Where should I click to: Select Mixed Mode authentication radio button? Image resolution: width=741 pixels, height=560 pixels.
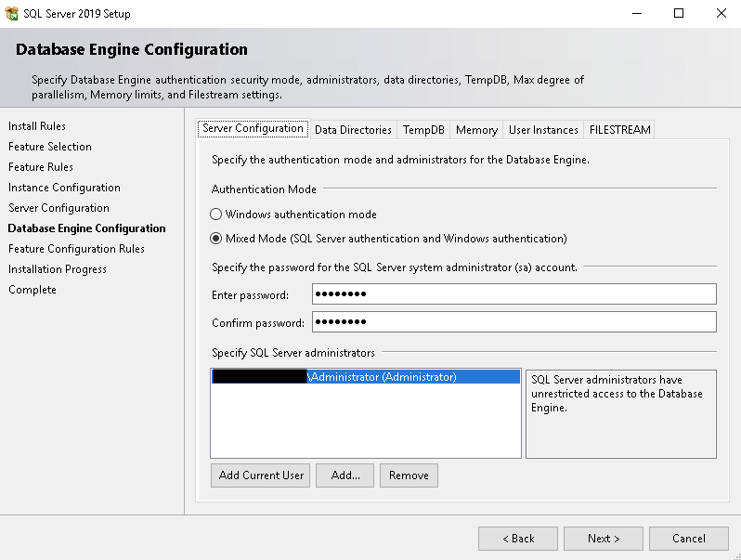(216, 239)
